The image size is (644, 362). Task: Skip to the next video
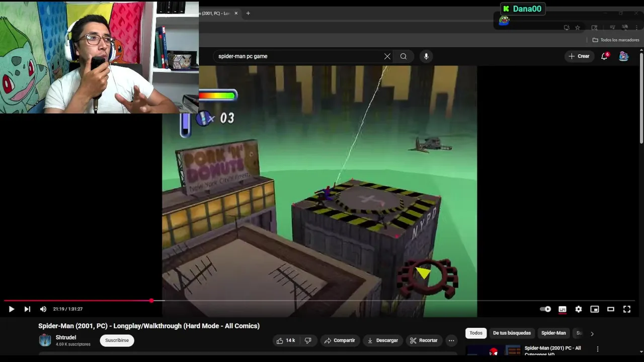pos(27,309)
